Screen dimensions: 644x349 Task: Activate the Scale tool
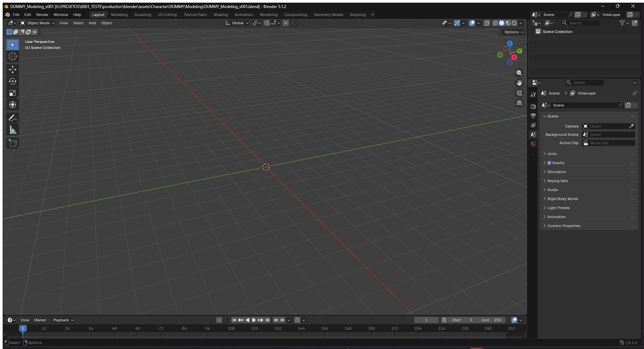13,93
